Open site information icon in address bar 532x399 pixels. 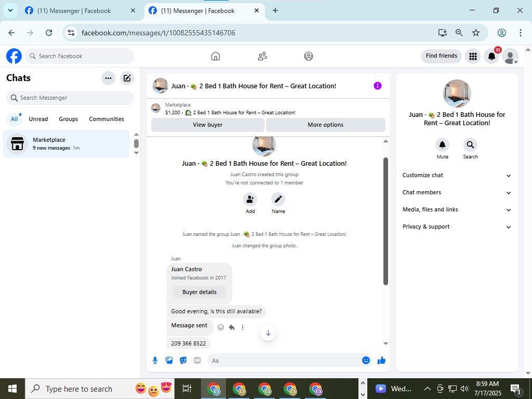click(x=71, y=33)
